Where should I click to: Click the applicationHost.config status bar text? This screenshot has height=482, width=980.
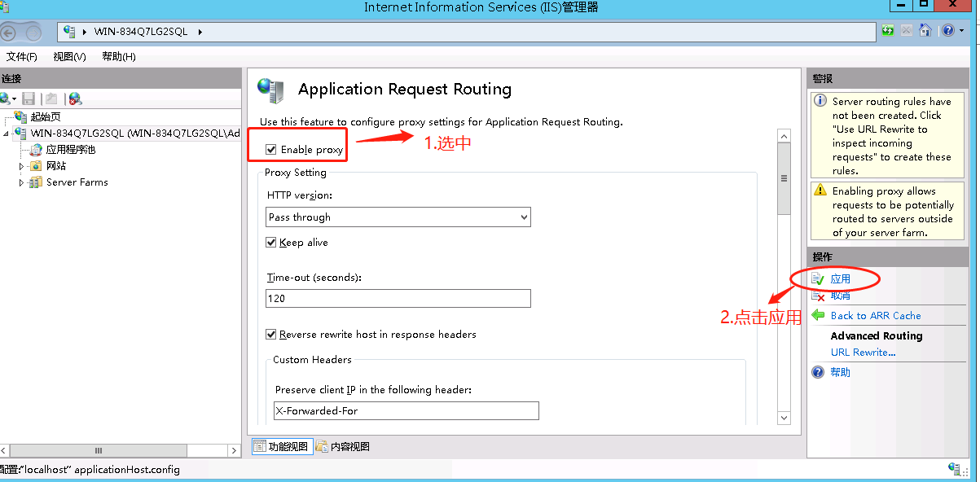tap(127, 470)
